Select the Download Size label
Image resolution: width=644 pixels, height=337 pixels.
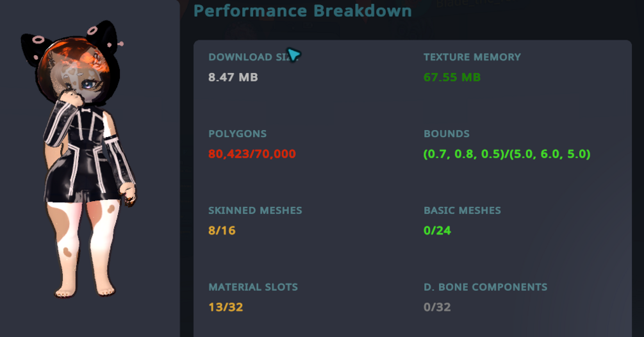pos(254,57)
